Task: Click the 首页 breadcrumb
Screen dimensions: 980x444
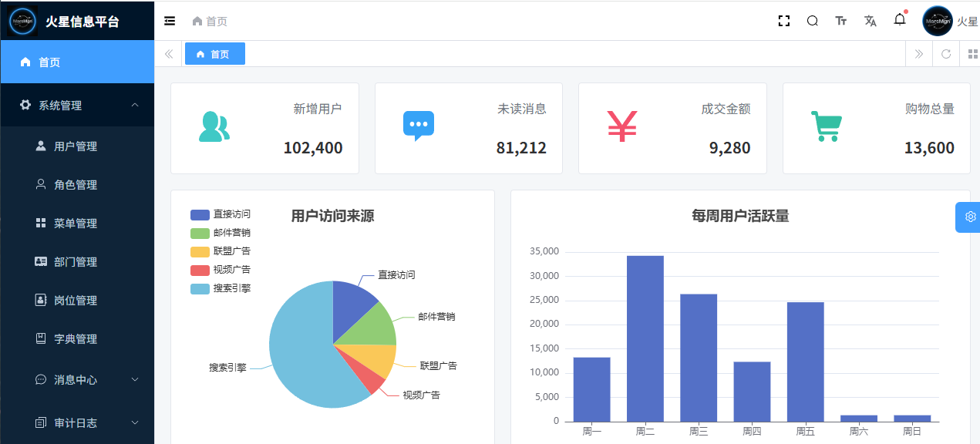Action: [x=210, y=22]
